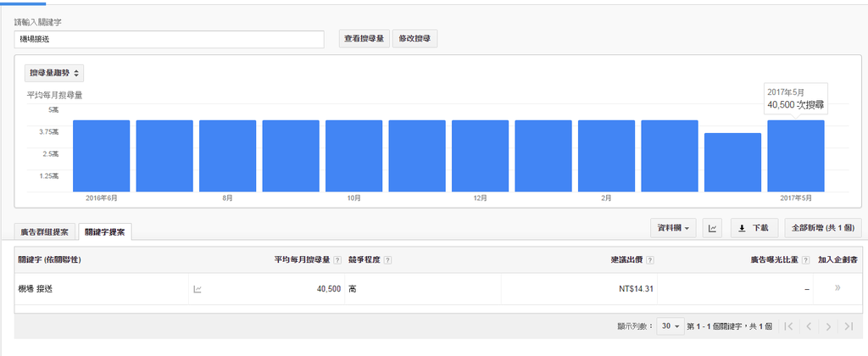Open the 顯示列數 30 dropdown
868x356 pixels.
pos(670,326)
